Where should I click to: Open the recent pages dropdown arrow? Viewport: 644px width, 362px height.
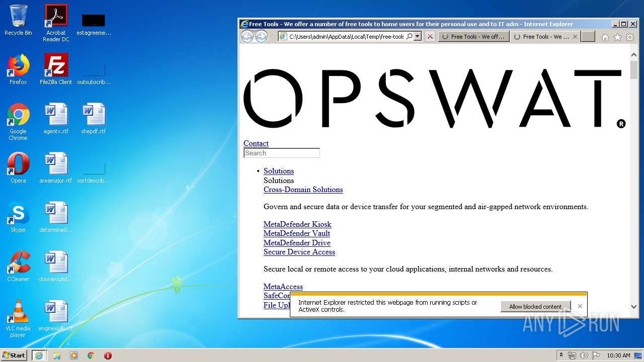[x=272, y=37]
